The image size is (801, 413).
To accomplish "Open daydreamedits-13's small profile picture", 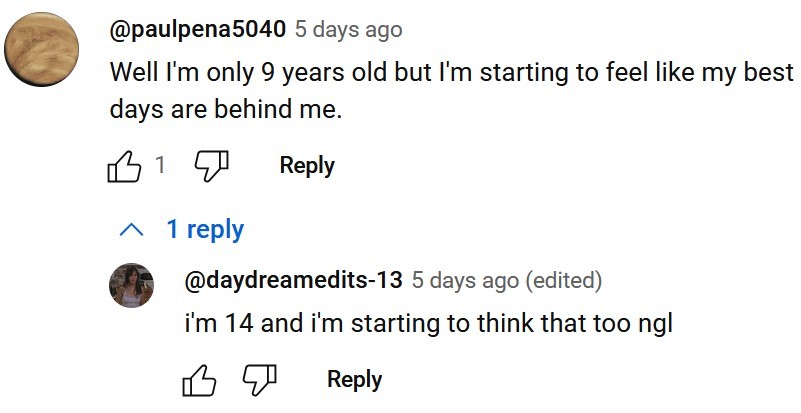I will coord(131,286).
